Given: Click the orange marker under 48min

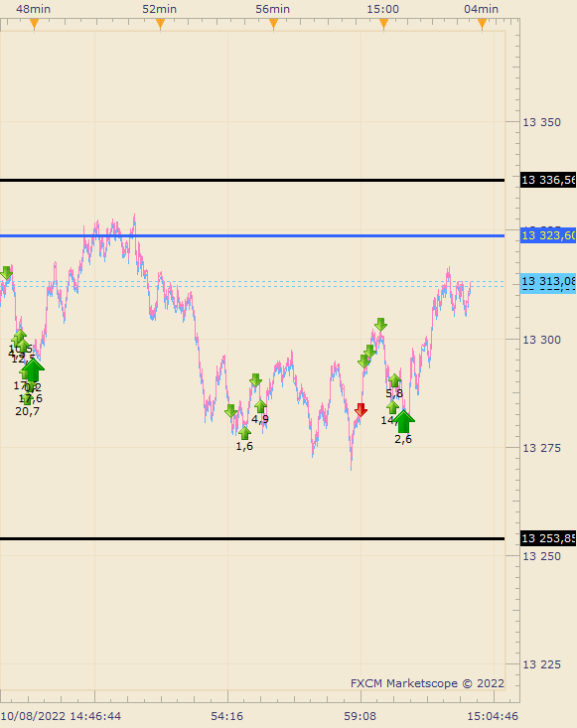Looking at the screenshot, I should pyautogui.click(x=34, y=24).
